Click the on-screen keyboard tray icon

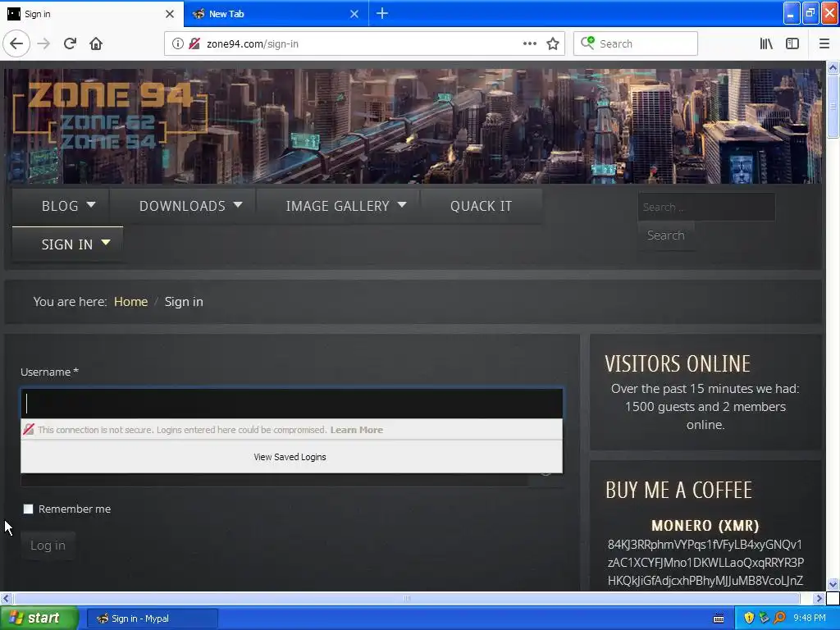[719, 619]
